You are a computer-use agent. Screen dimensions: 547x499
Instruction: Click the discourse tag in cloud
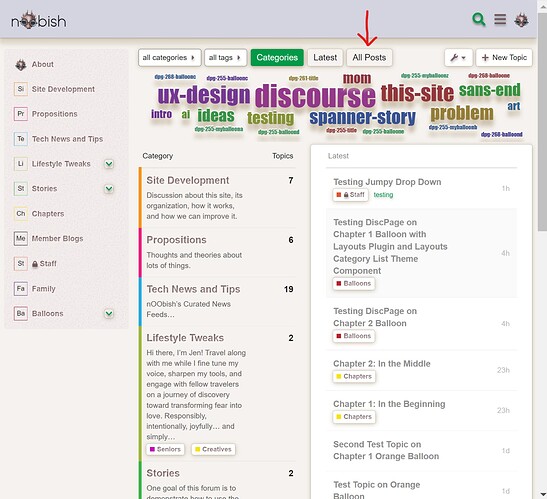315,96
